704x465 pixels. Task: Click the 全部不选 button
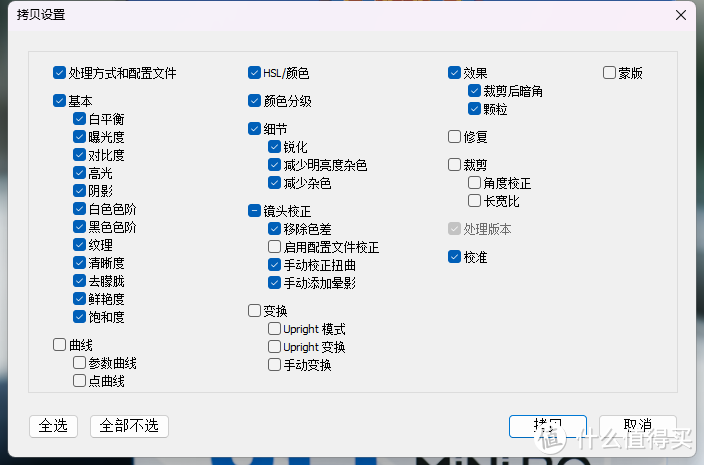(129, 426)
